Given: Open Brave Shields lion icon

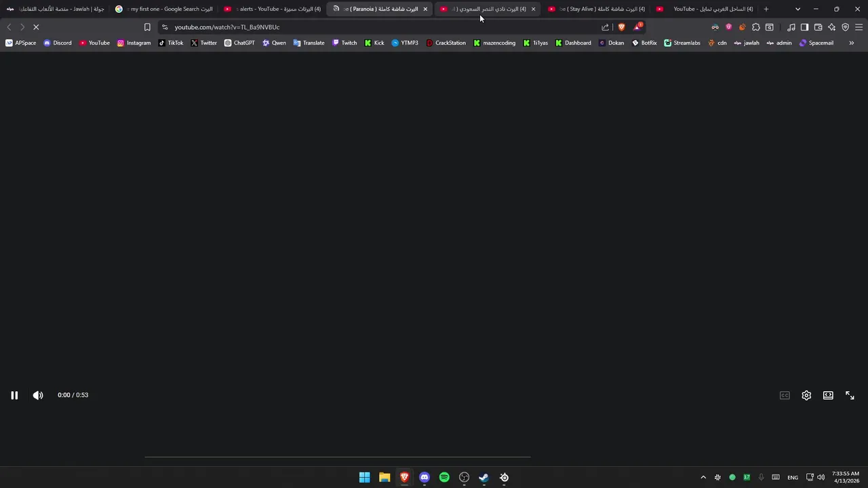Looking at the screenshot, I should point(621,27).
